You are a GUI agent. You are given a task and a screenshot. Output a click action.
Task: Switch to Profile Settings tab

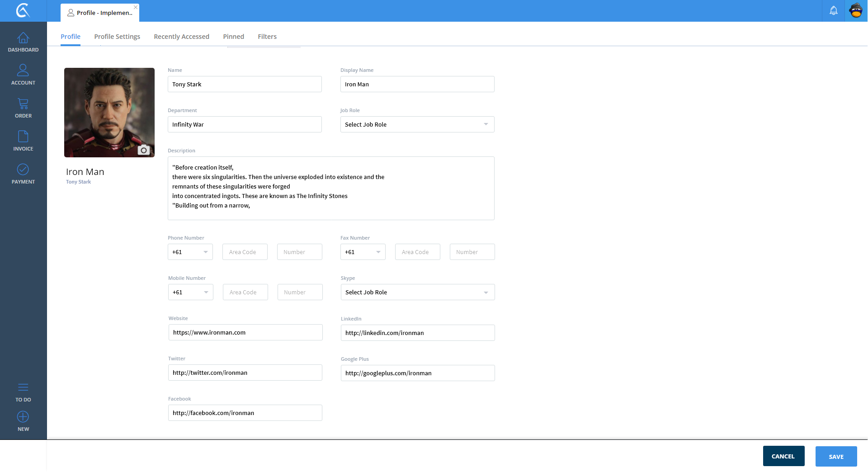pos(117,37)
